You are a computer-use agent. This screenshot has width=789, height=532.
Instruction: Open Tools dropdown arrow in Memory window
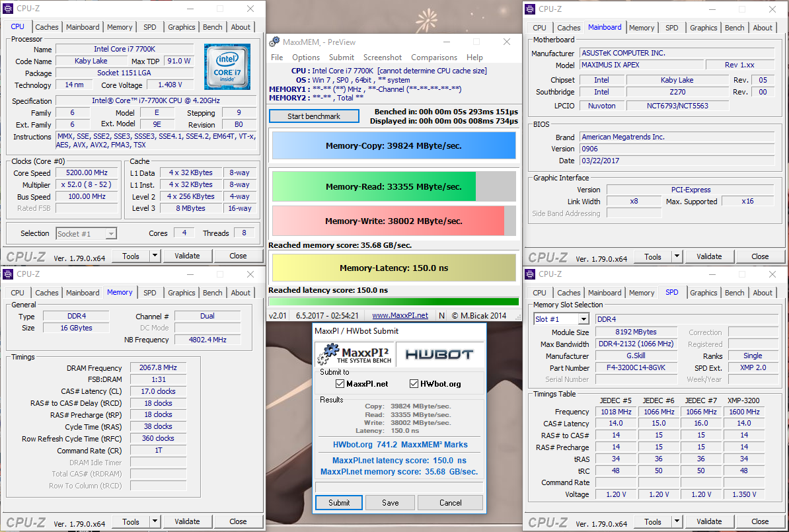155,521
